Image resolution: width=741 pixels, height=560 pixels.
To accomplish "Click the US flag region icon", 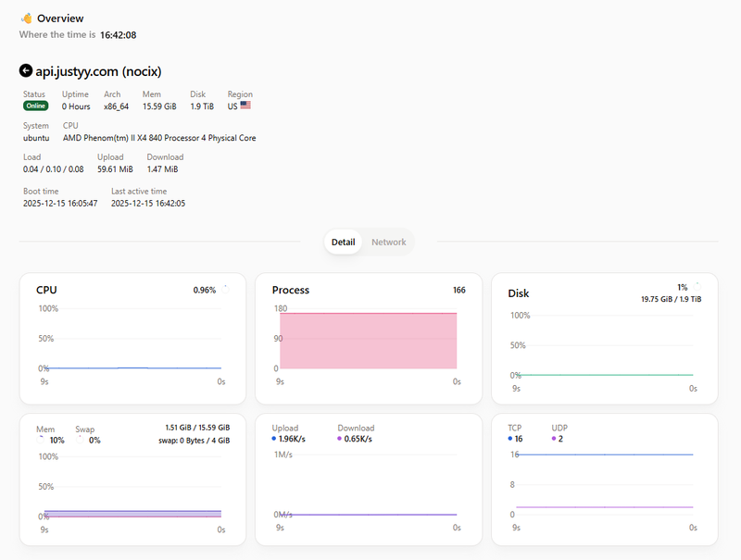I will 245,106.
